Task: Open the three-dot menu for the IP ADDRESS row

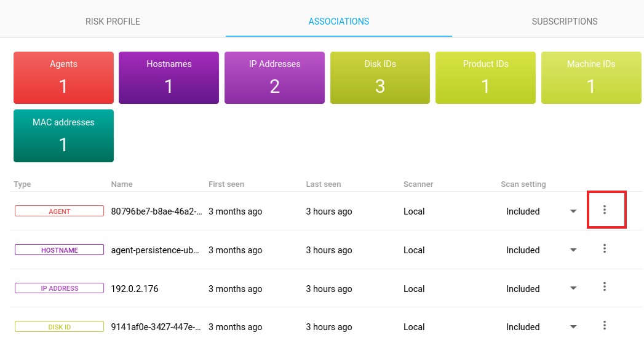Action: 605,287
